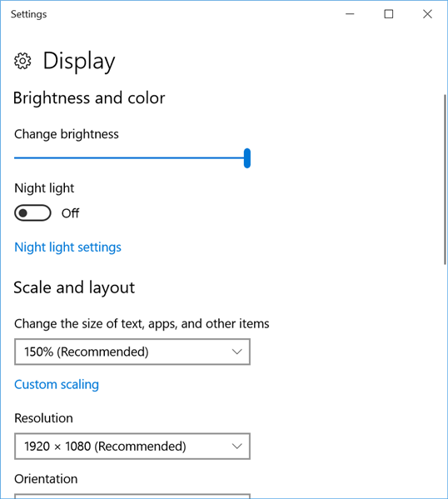Toggle the Night light switch

click(32, 213)
